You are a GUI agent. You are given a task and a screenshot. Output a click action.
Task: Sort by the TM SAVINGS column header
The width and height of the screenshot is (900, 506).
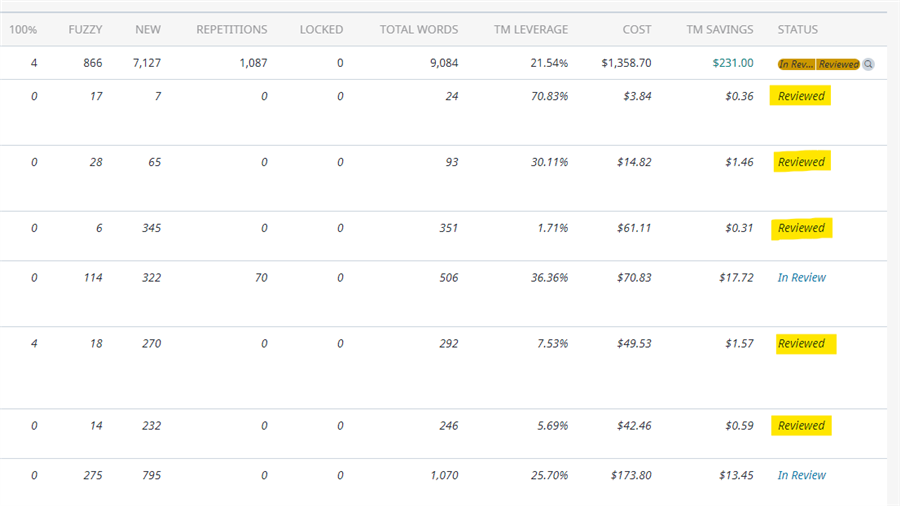pos(719,30)
